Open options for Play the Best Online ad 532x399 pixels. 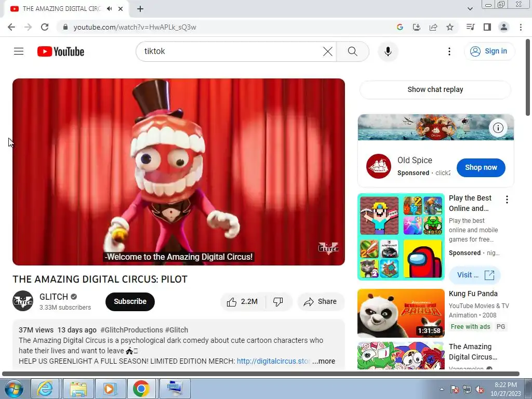(507, 199)
